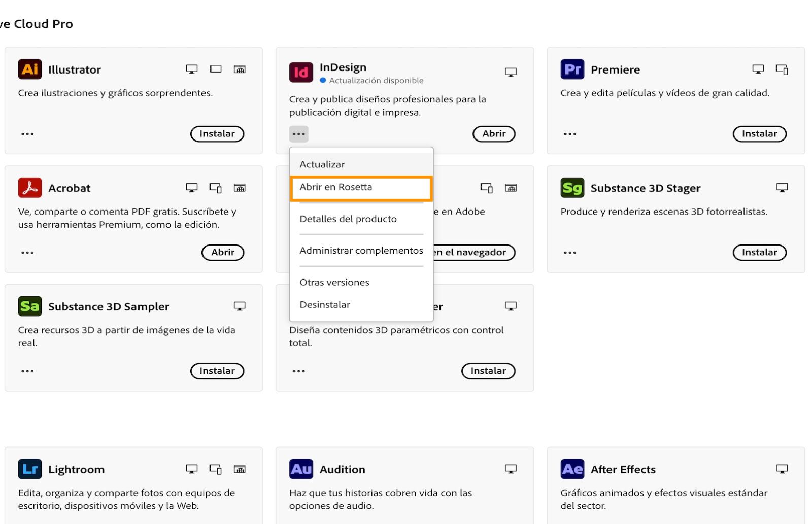Click the Audition app title
This screenshot has height=524, width=812.
pos(343,470)
